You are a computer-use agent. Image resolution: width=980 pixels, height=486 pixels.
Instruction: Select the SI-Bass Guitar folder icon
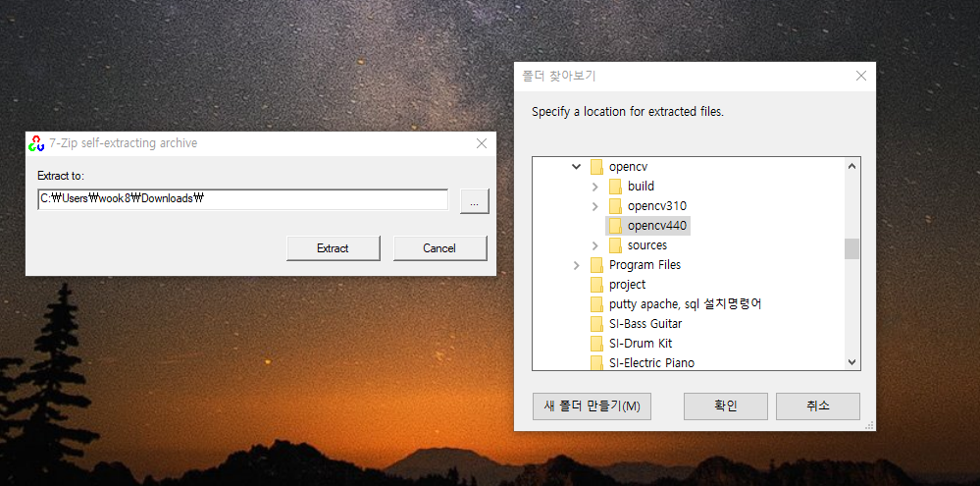tap(596, 323)
